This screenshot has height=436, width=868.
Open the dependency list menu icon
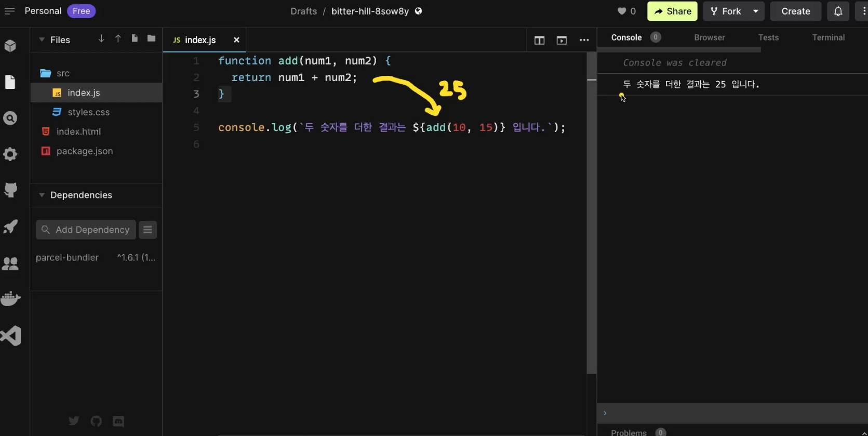pyautogui.click(x=148, y=230)
